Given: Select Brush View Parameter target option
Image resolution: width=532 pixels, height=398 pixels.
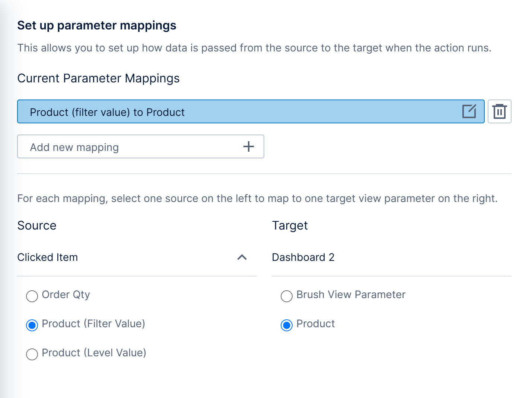Looking at the screenshot, I should click(x=287, y=296).
